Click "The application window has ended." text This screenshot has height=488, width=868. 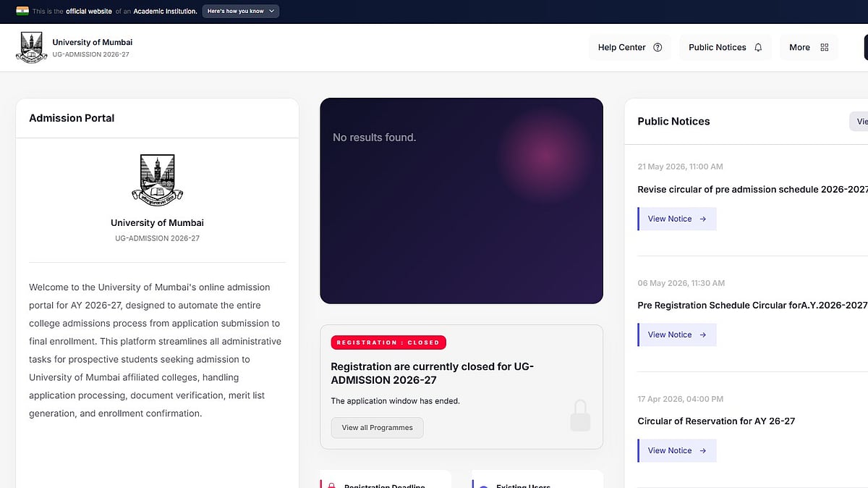395,400
